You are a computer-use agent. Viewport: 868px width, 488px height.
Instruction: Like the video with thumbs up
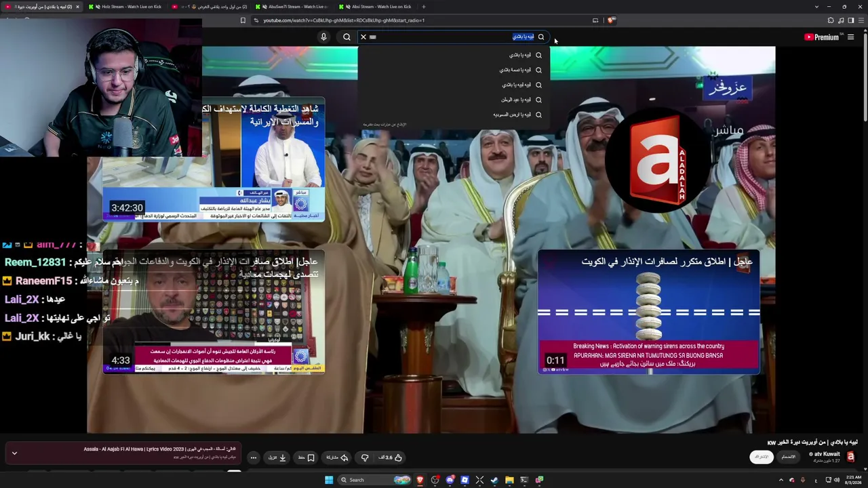tap(391, 457)
